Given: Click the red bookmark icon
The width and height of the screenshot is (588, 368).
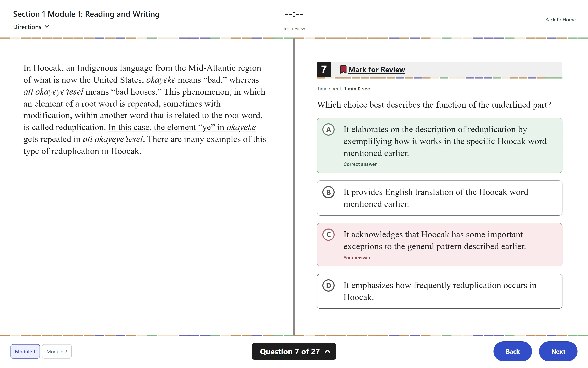Looking at the screenshot, I should coord(343,70).
